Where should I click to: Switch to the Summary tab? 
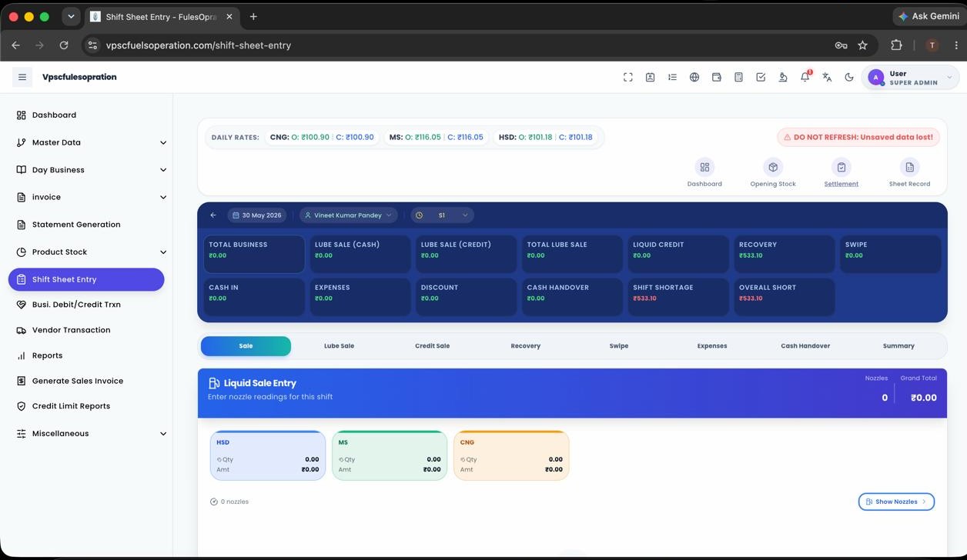point(898,346)
